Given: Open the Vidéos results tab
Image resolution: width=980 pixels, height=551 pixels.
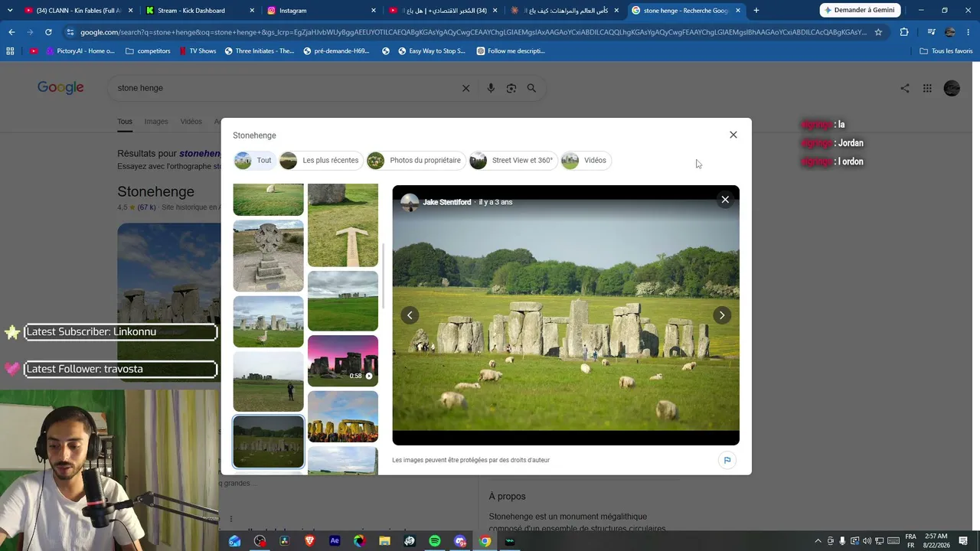Looking at the screenshot, I should [191, 122].
